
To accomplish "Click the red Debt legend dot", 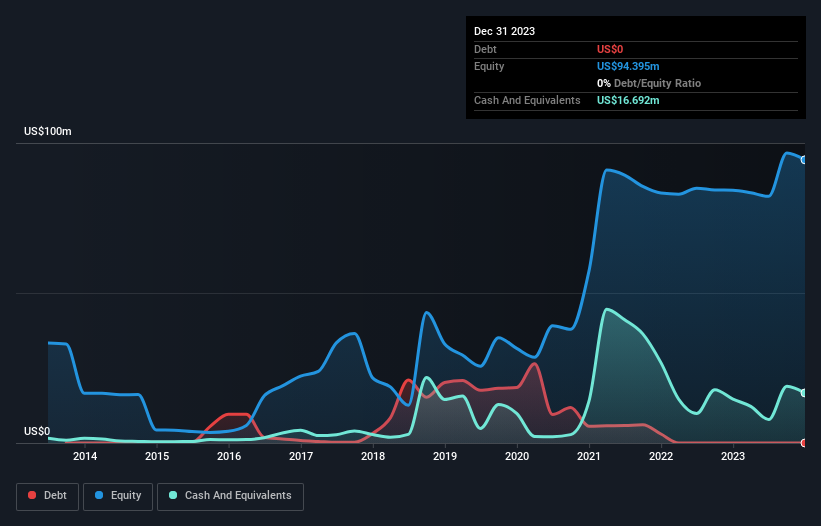I will 32,495.
